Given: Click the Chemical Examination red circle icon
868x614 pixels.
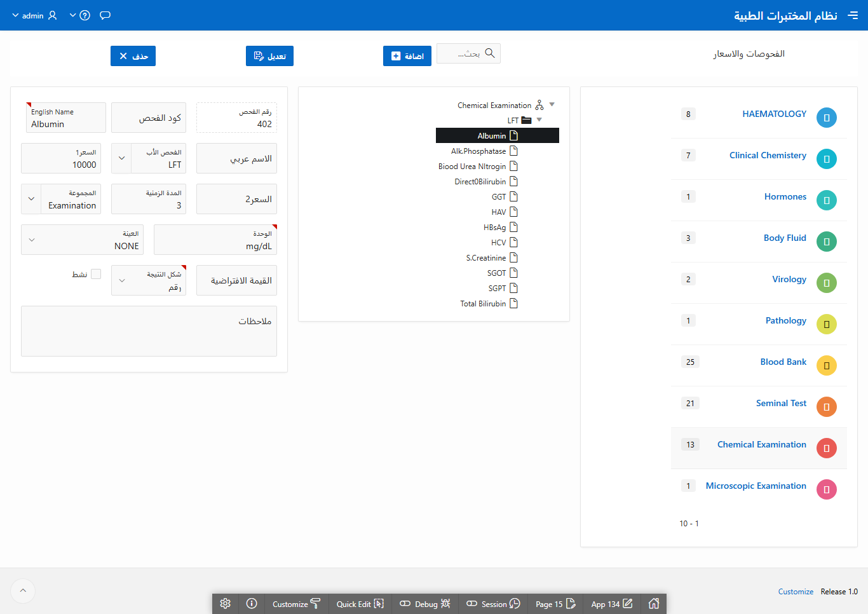Looking at the screenshot, I should click(827, 448).
